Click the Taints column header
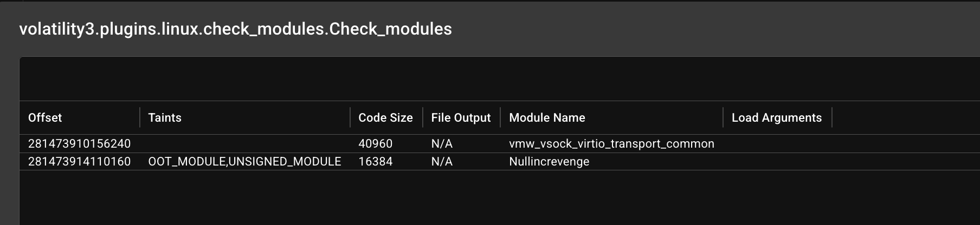Screen dimensions: 980x225 coord(165,117)
